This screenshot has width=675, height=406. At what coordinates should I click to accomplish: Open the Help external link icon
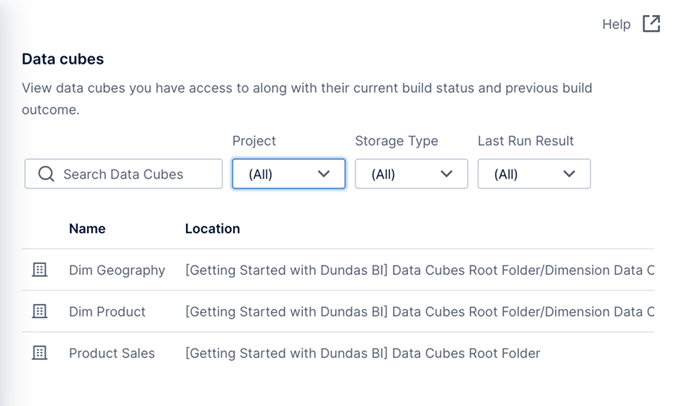[651, 24]
